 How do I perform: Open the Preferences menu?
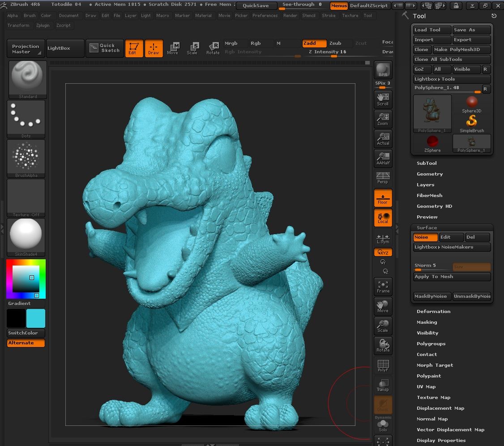(x=265, y=15)
